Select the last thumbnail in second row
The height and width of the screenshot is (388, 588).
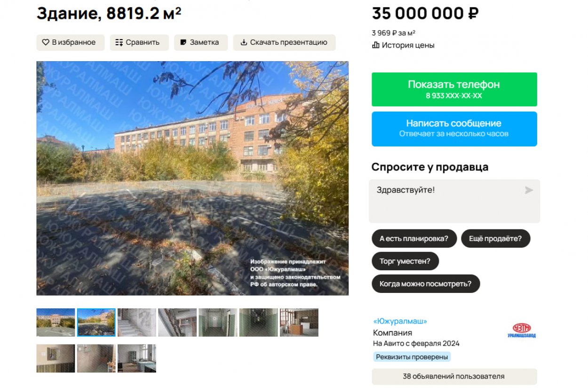tap(137, 358)
